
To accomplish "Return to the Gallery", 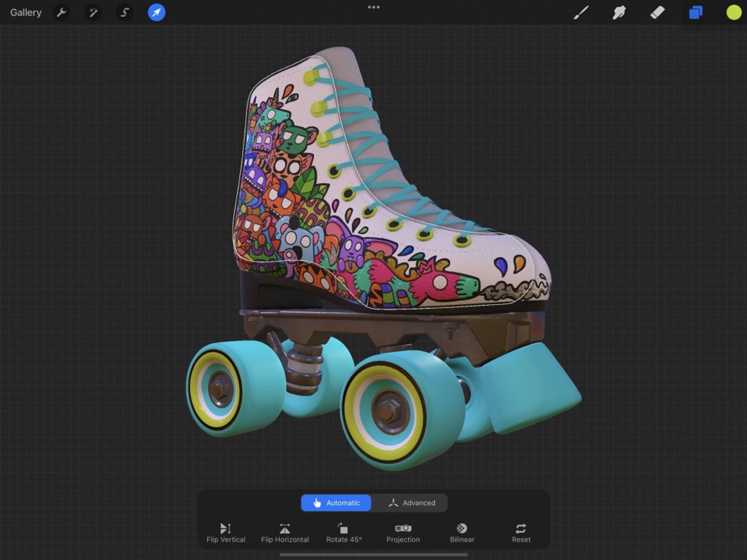I will (x=26, y=12).
